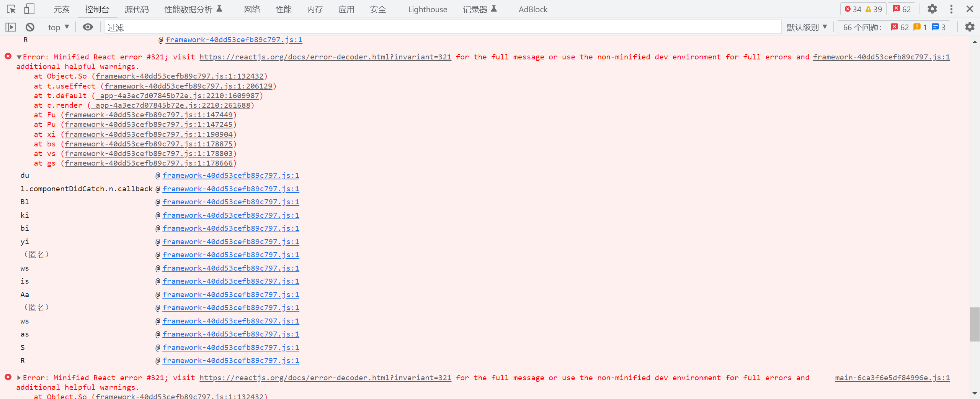Open the Fu frame link 1:147449
The height and width of the screenshot is (399, 980).
tap(149, 115)
